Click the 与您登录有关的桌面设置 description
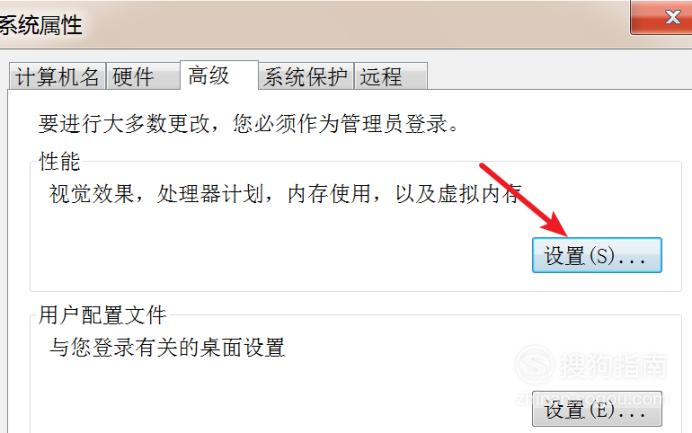The height and width of the screenshot is (433, 692). (167, 347)
